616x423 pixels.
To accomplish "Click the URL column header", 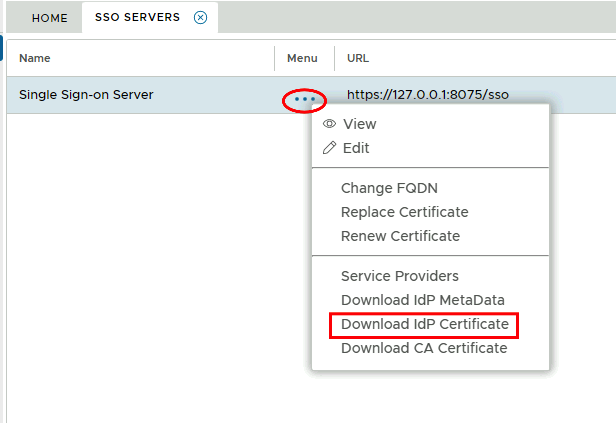I will (x=358, y=59).
